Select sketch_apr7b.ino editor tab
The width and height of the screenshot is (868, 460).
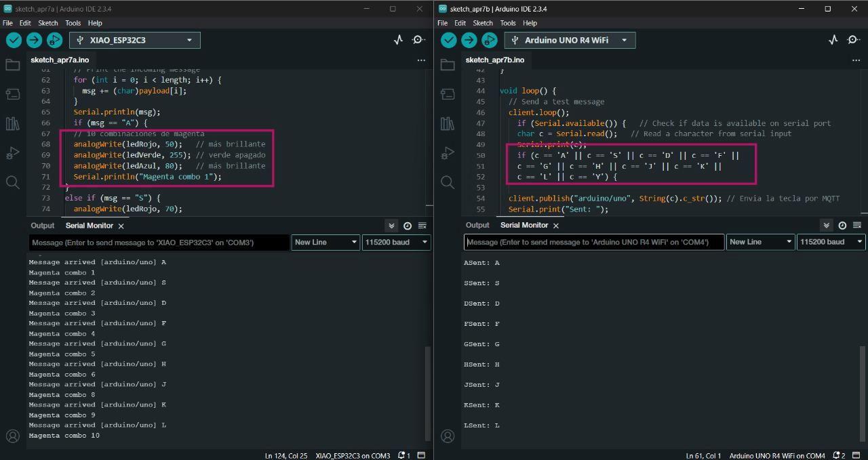(494, 60)
